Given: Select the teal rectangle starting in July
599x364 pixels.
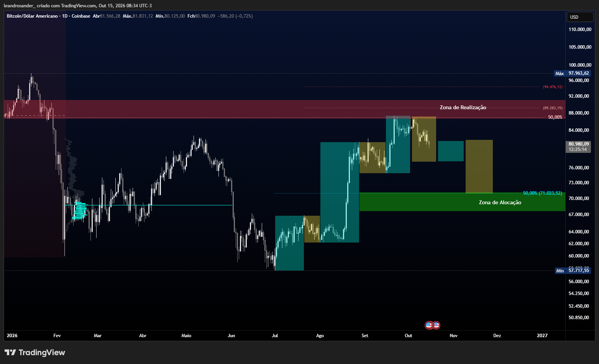Looking at the screenshot, I should 289,243.
